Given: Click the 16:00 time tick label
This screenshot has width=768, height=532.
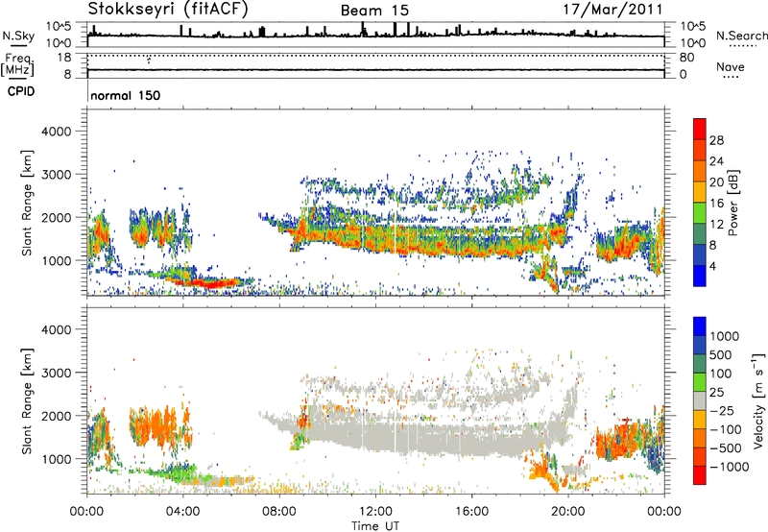Looking at the screenshot, I should click(471, 512).
